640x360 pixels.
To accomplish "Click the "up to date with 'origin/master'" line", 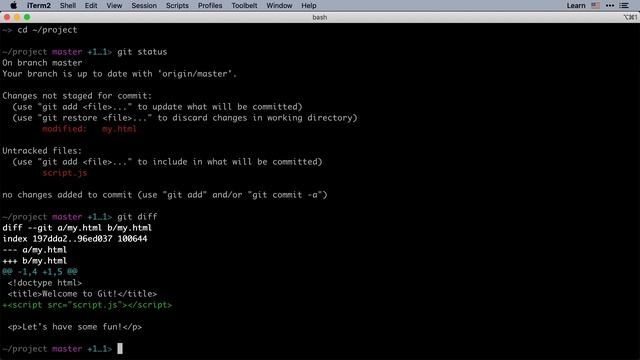I will tap(120, 74).
